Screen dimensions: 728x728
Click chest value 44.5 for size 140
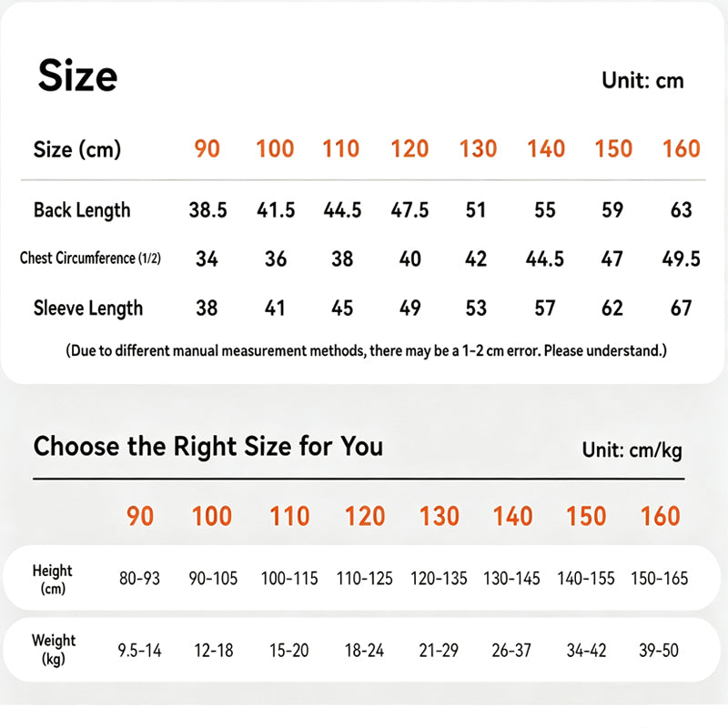pos(544,258)
